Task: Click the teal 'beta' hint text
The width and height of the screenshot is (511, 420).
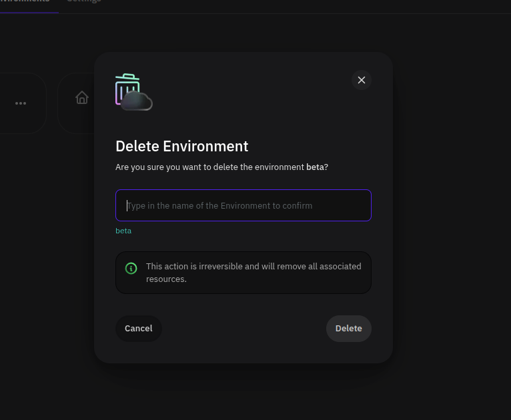Action: tap(123, 231)
